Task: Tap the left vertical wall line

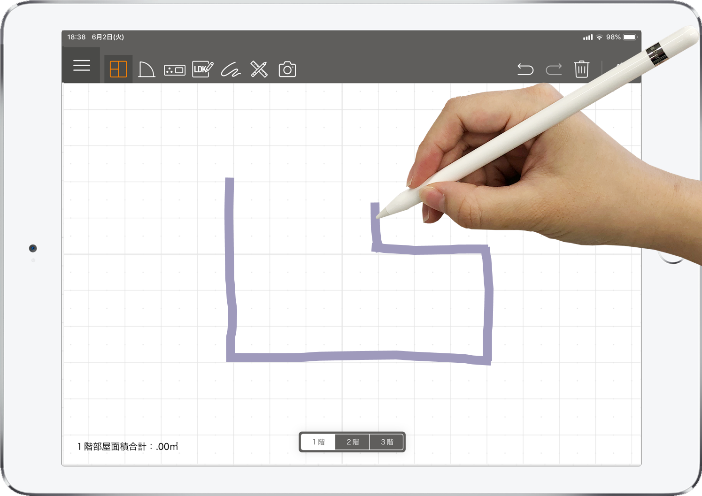Action: tap(231, 270)
